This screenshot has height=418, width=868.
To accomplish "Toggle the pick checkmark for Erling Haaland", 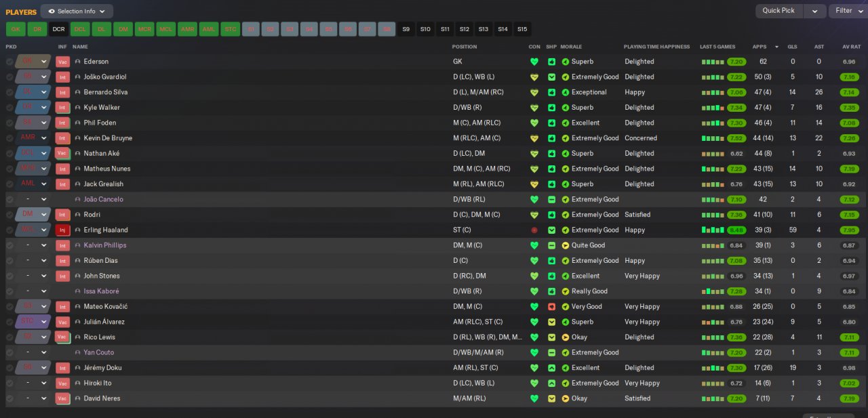I will pos(9,230).
